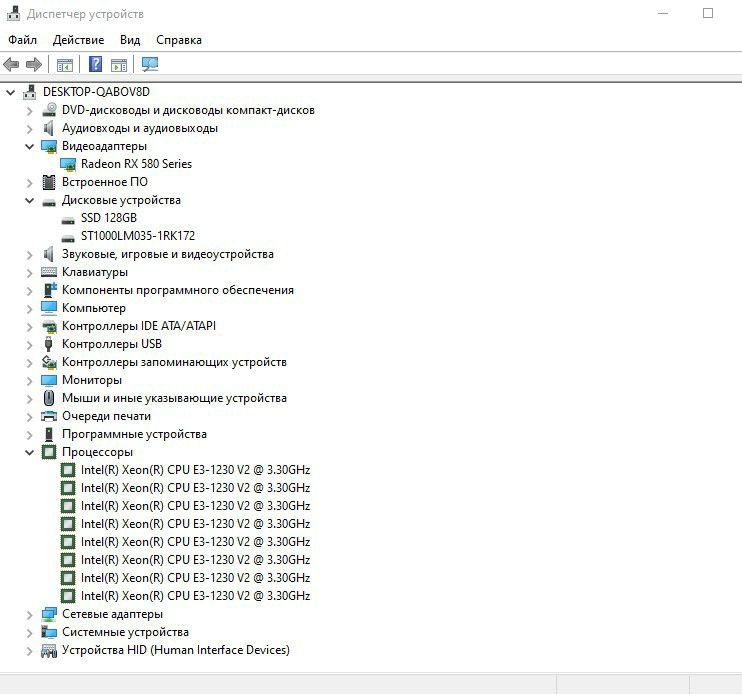Click the Back arrow toolbar icon
This screenshot has width=742, height=694.
click(x=11, y=64)
